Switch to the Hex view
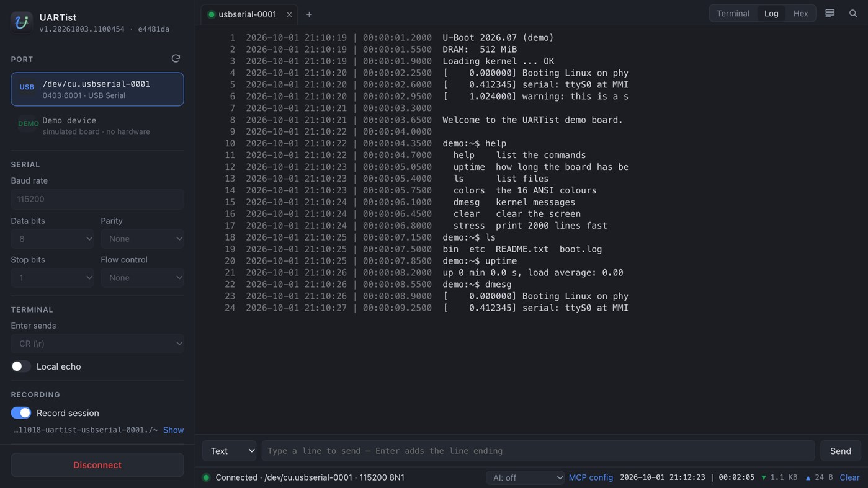 tap(800, 13)
